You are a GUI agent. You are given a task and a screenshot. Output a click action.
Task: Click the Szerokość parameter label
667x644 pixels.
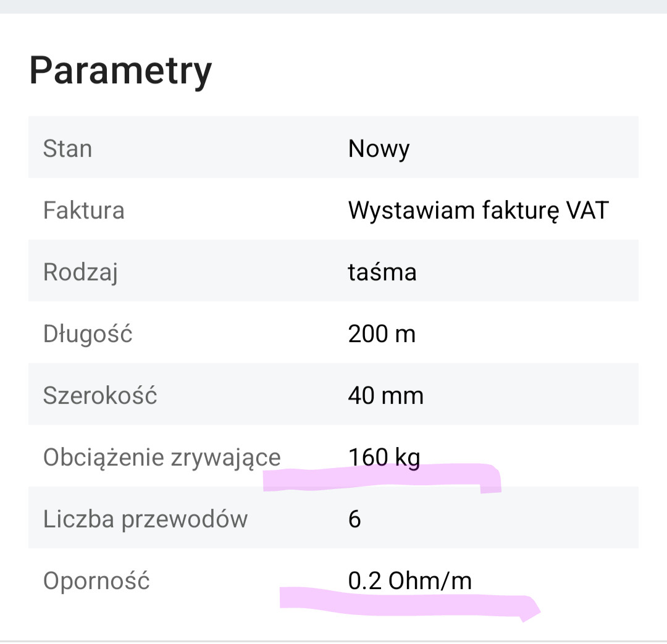[x=100, y=396]
